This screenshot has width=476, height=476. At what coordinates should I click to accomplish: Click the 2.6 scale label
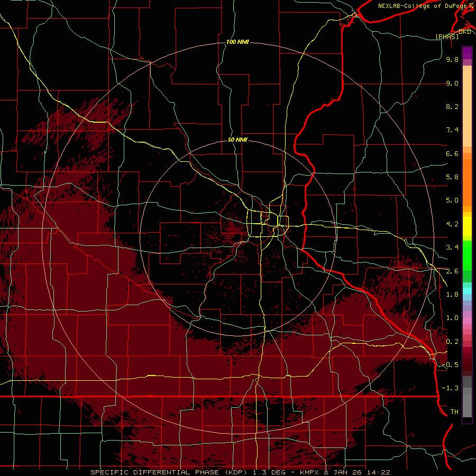coord(452,271)
